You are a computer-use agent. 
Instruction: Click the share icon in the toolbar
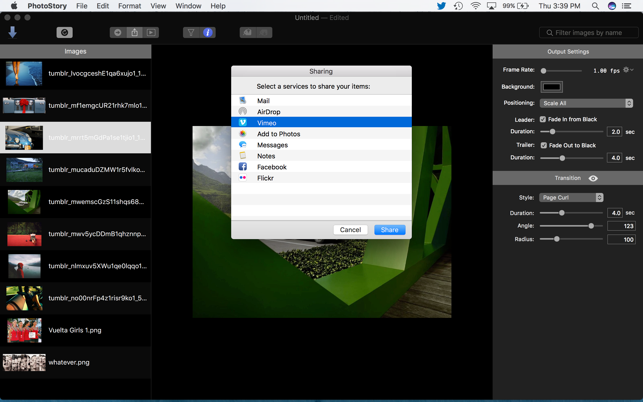pos(135,33)
